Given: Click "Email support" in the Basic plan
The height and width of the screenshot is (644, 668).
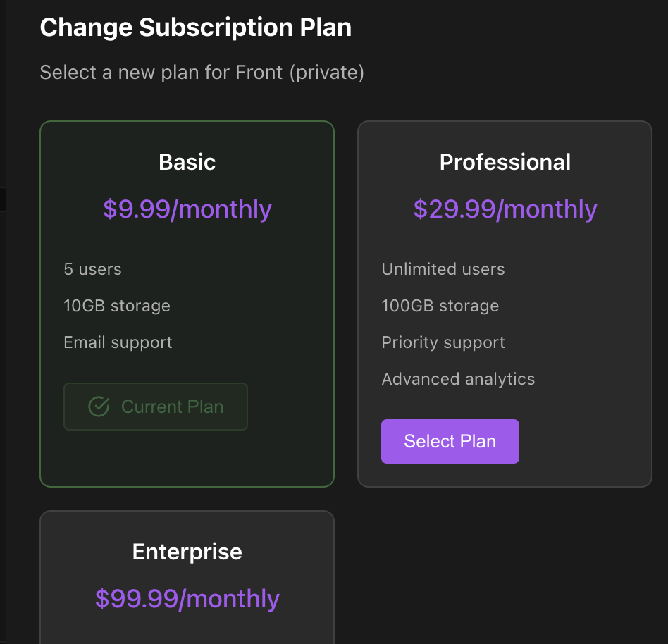Looking at the screenshot, I should pyautogui.click(x=118, y=342).
